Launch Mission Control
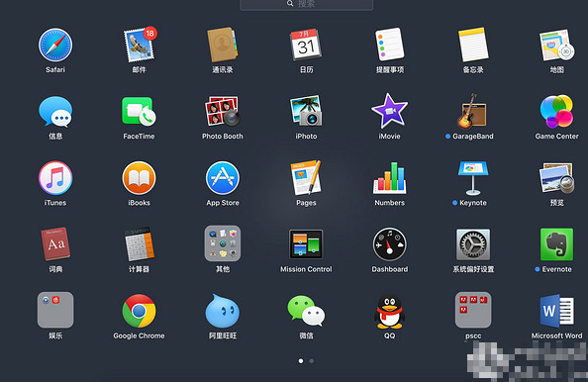 306,244
